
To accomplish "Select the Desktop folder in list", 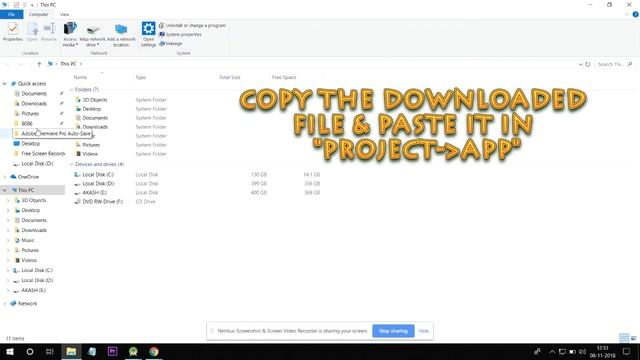I will (91, 109).
